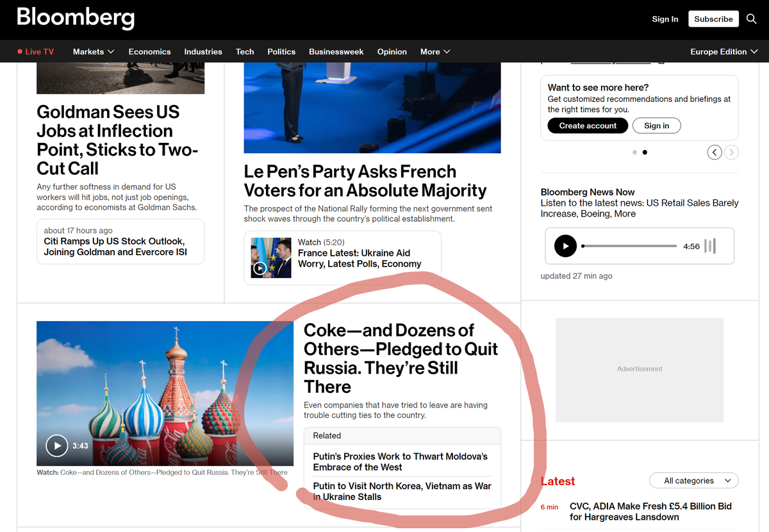Open Putin to Visit North Korea article
This screenshot has height=532, width=769.
(x=402, y=491)
